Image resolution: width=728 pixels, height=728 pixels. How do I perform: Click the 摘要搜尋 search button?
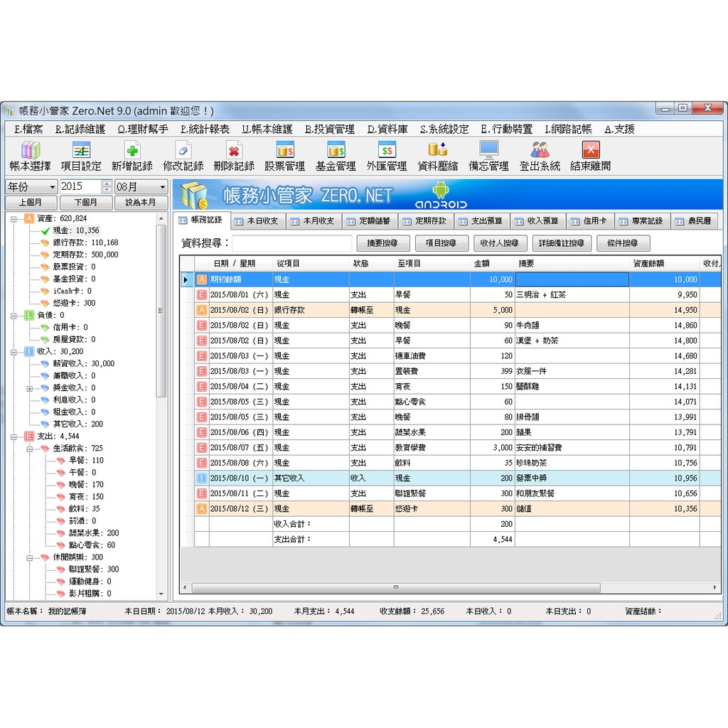tap(383, 243)
